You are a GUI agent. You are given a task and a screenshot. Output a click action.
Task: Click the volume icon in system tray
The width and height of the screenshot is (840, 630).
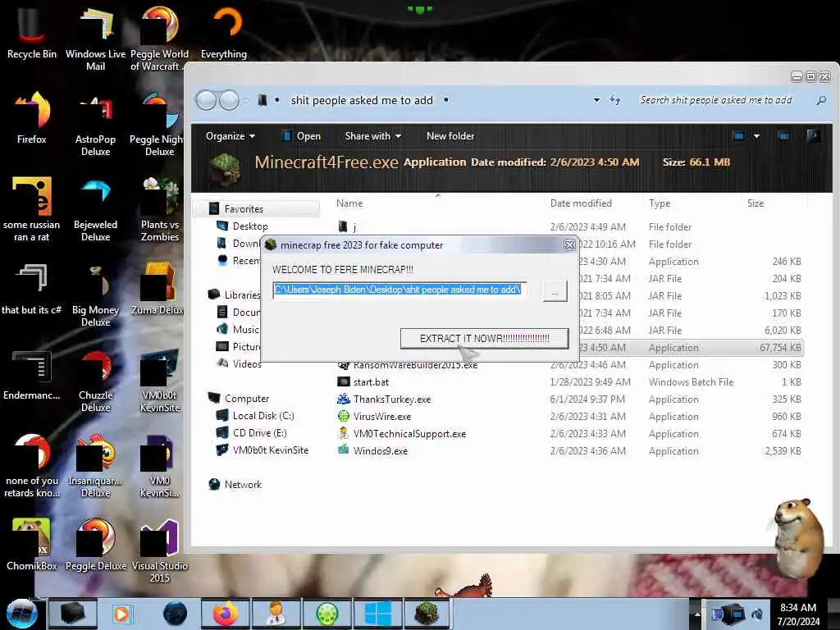[757, 614]
